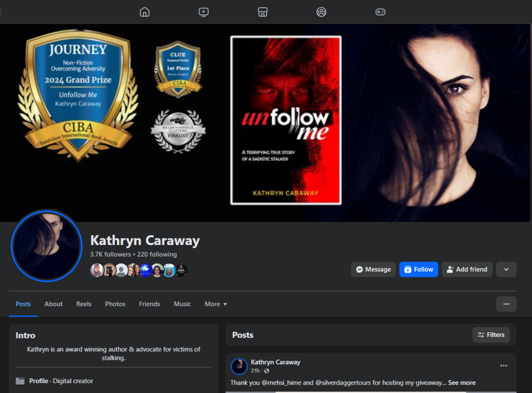Go to the Facebook Home icon
The height and width of the screenshot is (393, 532).
coord(144,12)
